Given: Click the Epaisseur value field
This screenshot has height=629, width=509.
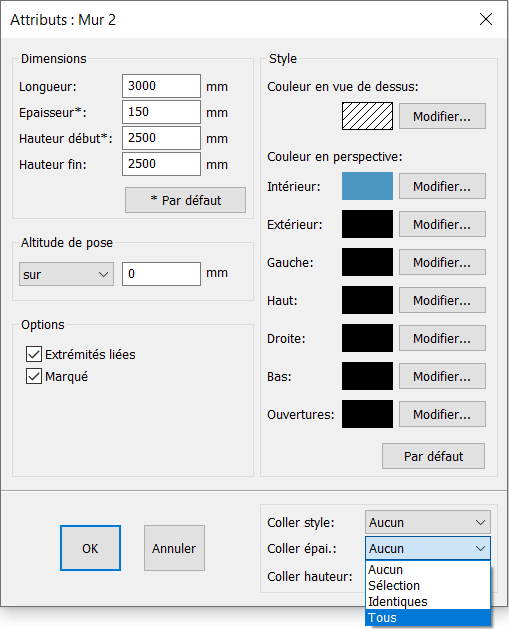Looking at the screenshot, I should click(x=161, y=112).
